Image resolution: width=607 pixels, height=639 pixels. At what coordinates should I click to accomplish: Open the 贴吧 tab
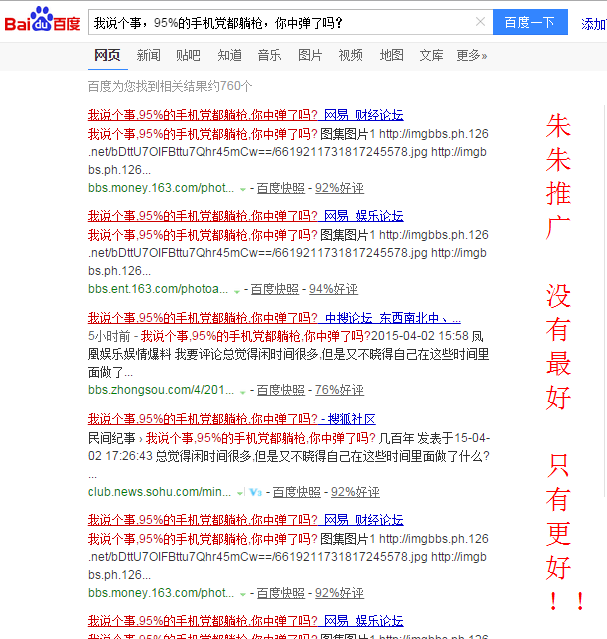(x=188, y=55)
